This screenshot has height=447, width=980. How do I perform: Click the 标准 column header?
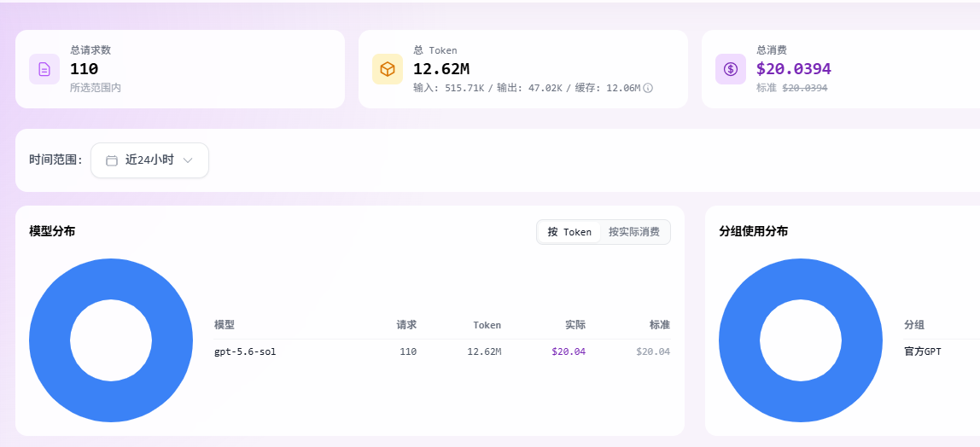[660, 325]
